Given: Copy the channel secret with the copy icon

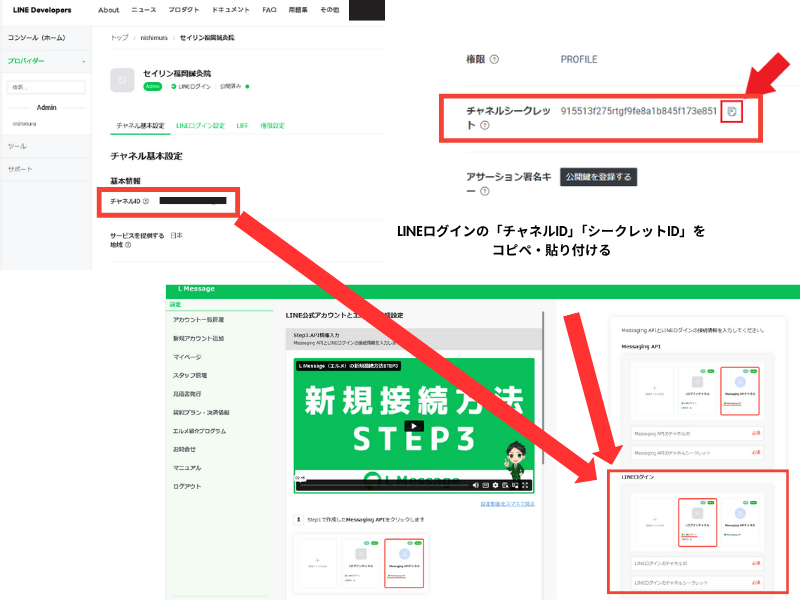Looking at the screenshot, I should (732, 111).
